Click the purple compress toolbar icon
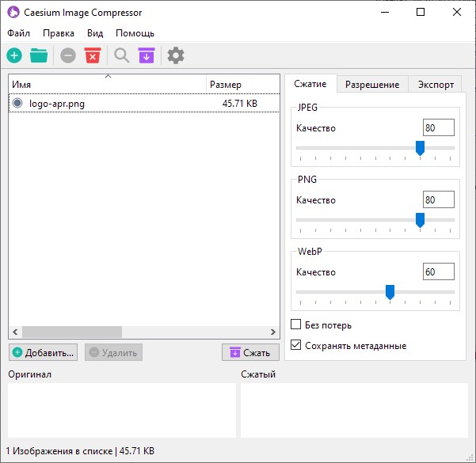The image size is (476, 463). 147,55
